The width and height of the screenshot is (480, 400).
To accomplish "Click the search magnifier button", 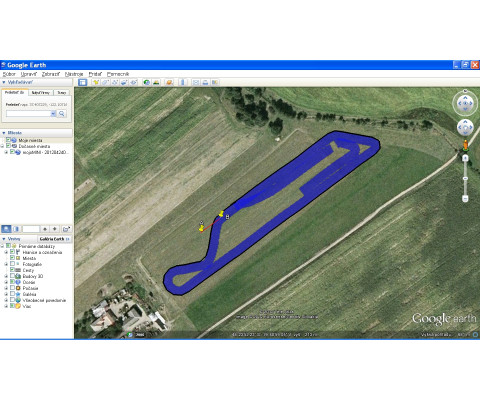I will coord(62,114).
